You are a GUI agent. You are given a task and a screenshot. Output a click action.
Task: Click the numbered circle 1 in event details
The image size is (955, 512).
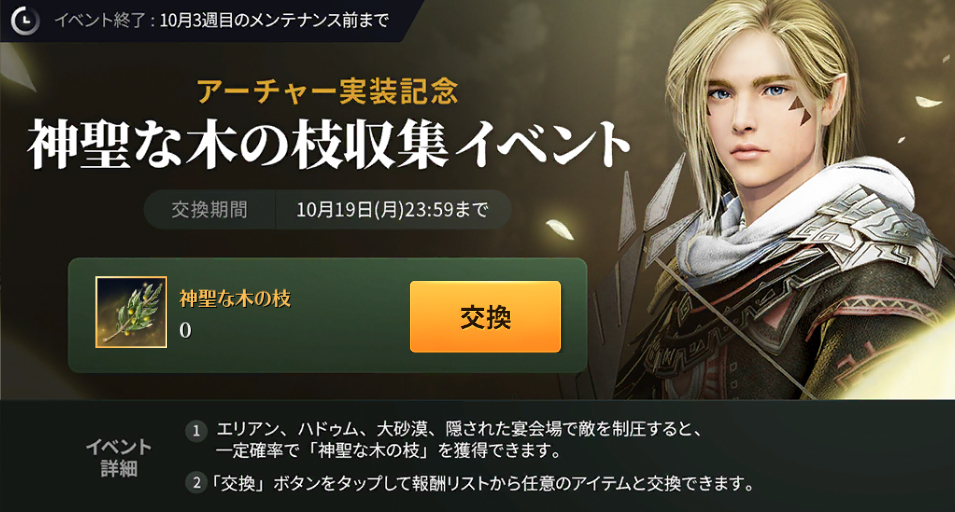point(196,432)
